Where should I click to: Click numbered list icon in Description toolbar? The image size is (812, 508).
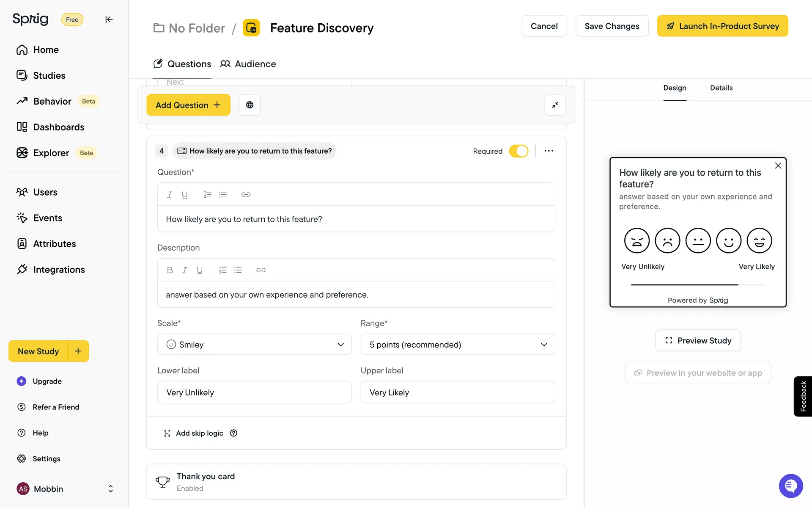click(222, 270)
